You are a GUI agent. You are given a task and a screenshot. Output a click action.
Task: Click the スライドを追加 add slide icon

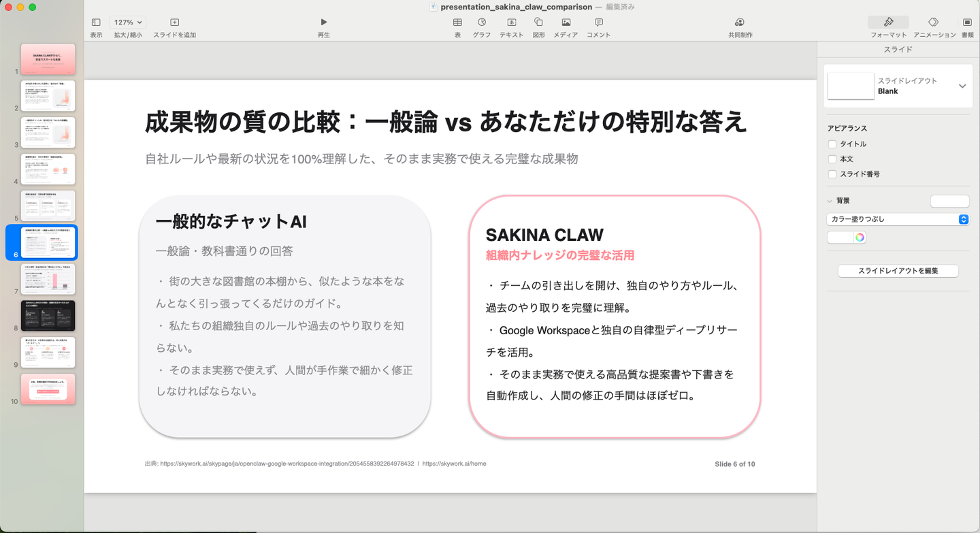pos(175,22)
